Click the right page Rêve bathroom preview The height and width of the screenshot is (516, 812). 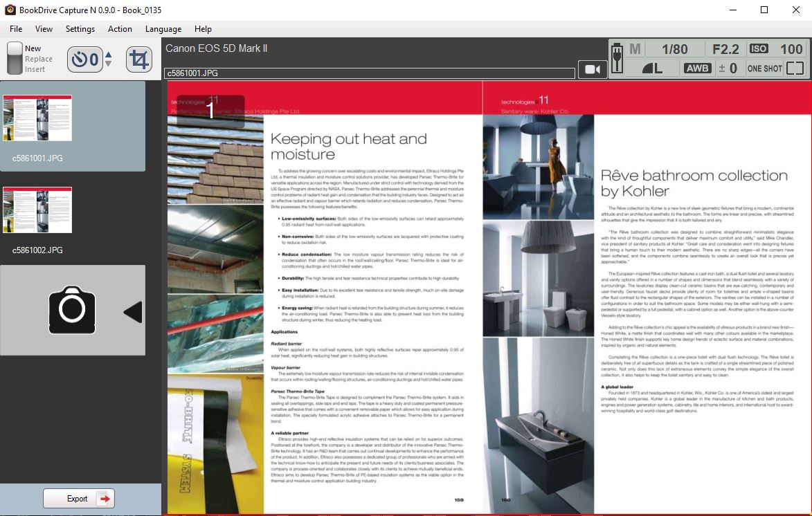[x=647, y=297]
